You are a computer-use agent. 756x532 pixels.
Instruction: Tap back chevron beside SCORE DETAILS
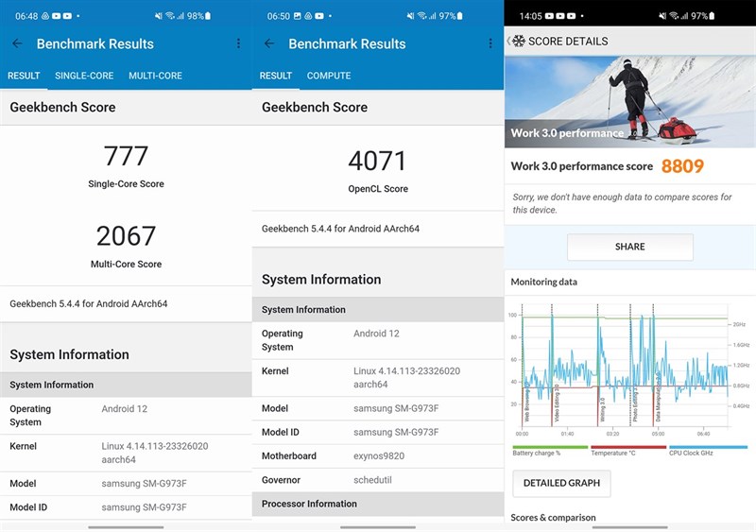pyautogui.click(x=508, y=41)
